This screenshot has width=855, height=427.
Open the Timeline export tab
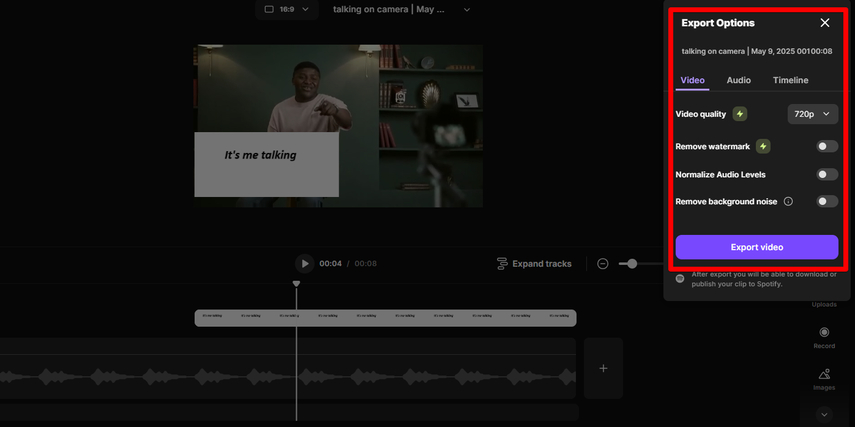[x=790, y=80]
